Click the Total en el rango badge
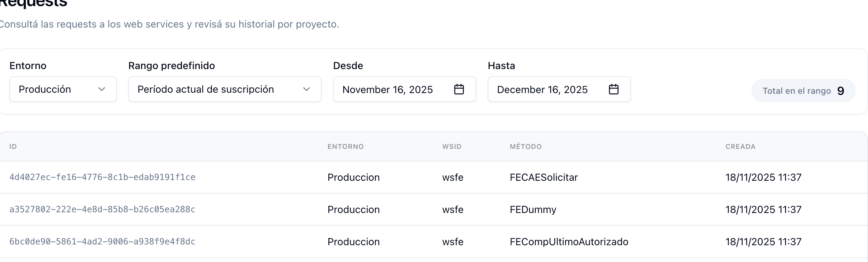This screenshot has height=262, width=868. click(803, 91)
